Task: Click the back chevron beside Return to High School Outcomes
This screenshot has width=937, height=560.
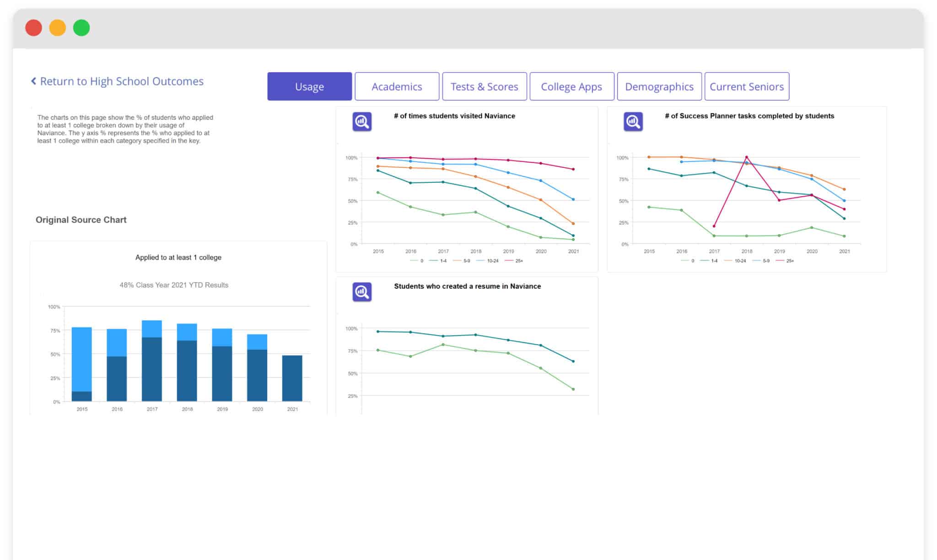Action: coord(32,81)
